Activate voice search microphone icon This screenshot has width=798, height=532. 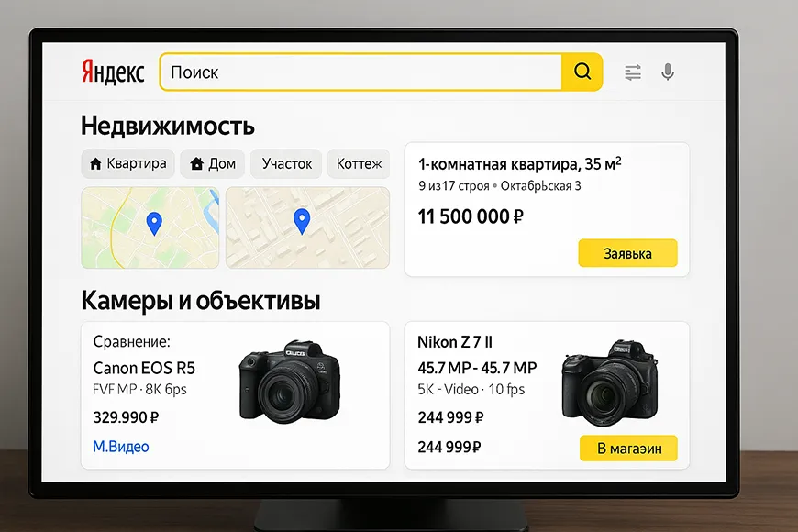668,72
